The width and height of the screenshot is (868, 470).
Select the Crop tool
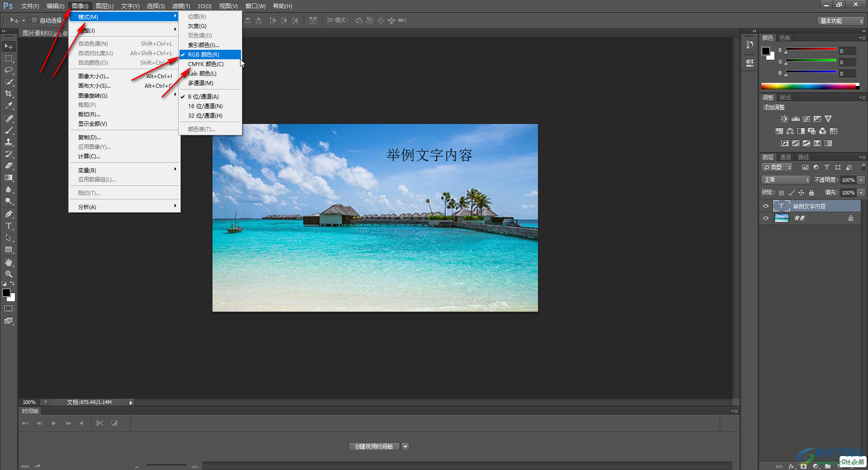pos(9,94)
